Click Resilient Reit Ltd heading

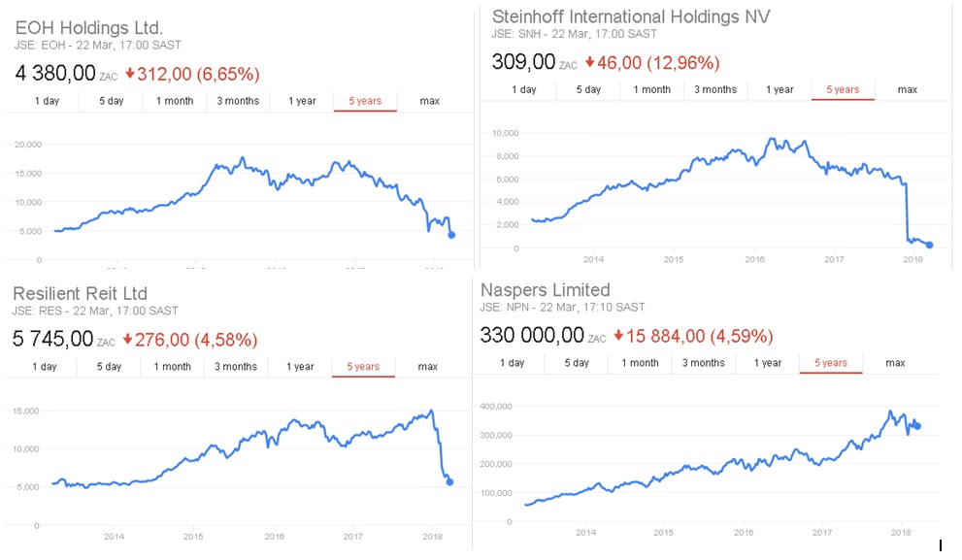[x=82, y=294]
